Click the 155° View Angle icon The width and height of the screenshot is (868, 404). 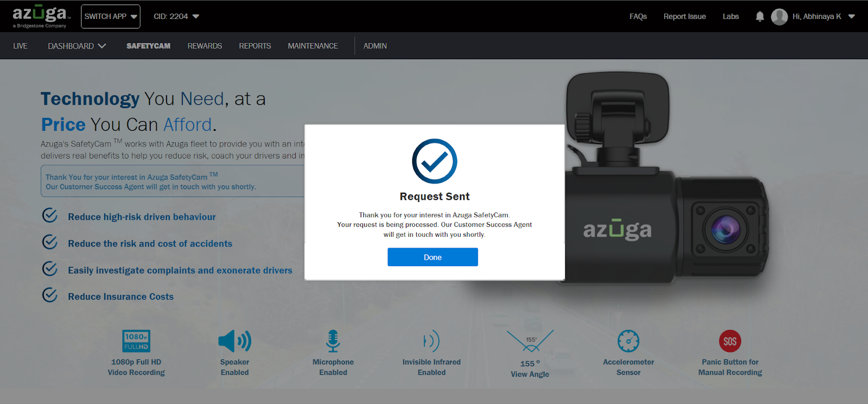[530, 341]
